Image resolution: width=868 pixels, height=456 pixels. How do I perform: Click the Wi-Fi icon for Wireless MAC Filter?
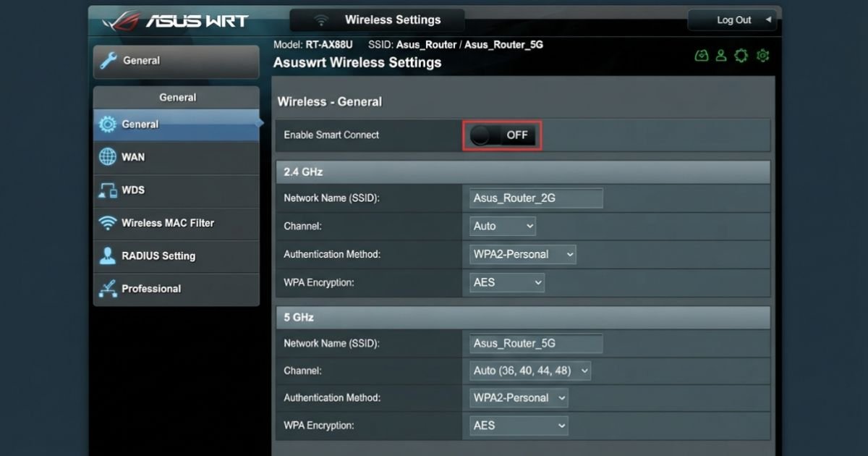108,223
